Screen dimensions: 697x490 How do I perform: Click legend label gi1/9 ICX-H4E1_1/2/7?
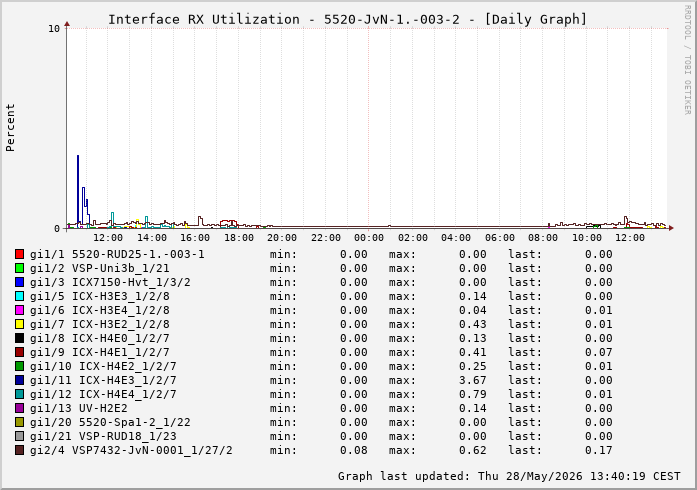point(100,352)
